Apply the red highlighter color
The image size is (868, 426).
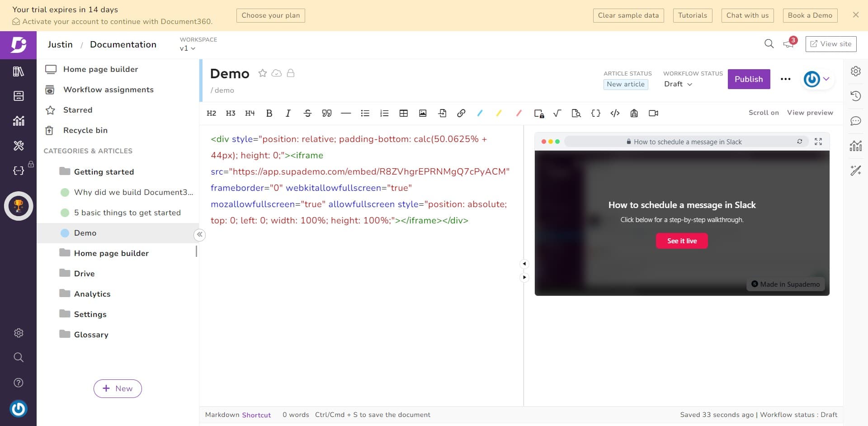click(x=519, y=113)
